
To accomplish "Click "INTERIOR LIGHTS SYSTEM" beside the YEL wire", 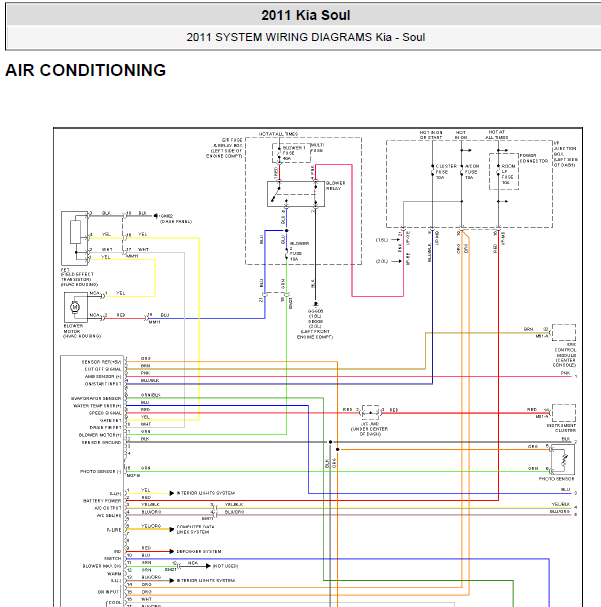I will [x=205, y=493].
